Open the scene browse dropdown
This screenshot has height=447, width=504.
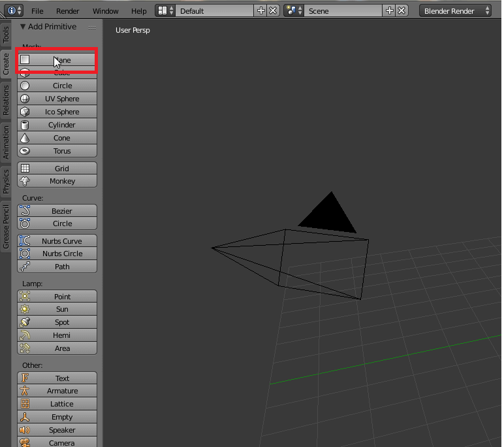click(294, 10)
